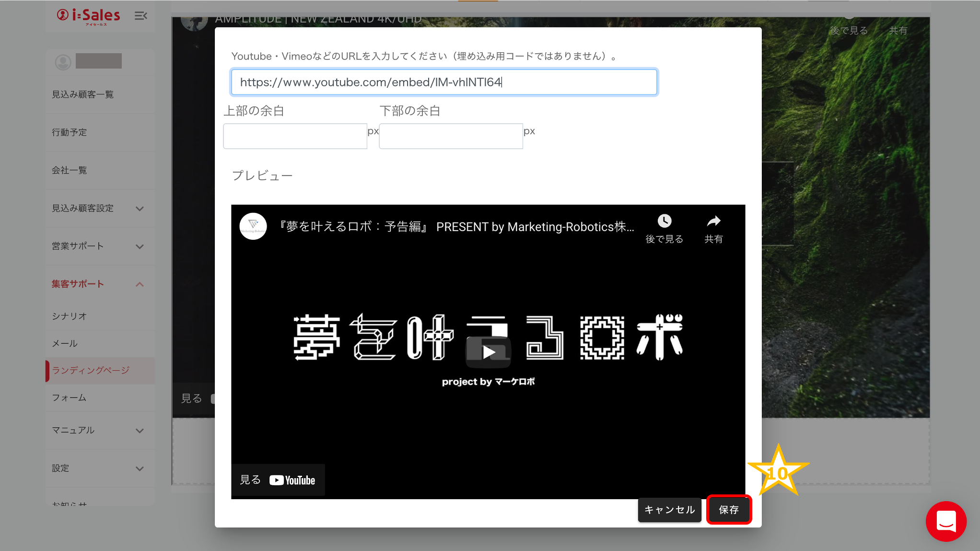Expand マニュアル menu

(140, 431)
